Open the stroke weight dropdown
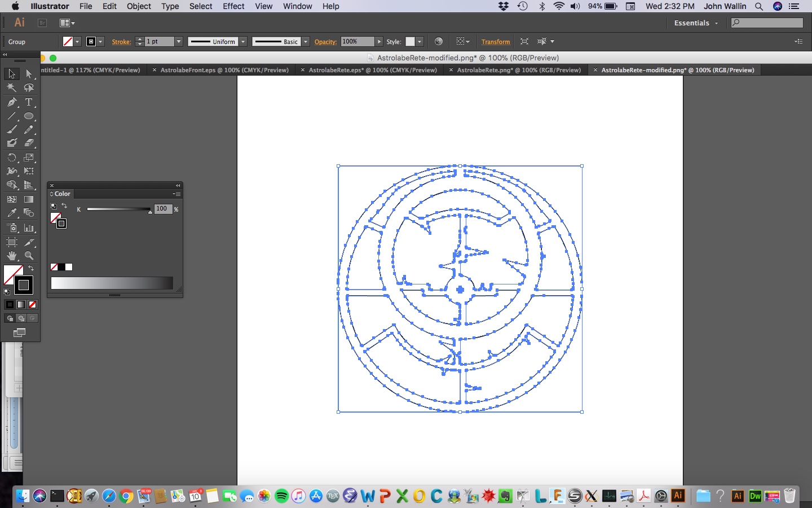The width and height of the screenshot is (812, 508). point(178,41)
